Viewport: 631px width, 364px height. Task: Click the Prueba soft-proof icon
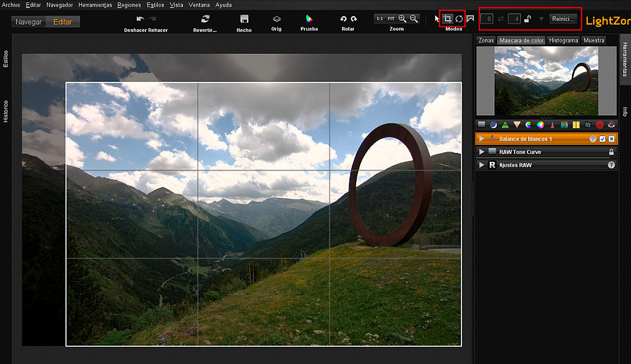(308, 18)
